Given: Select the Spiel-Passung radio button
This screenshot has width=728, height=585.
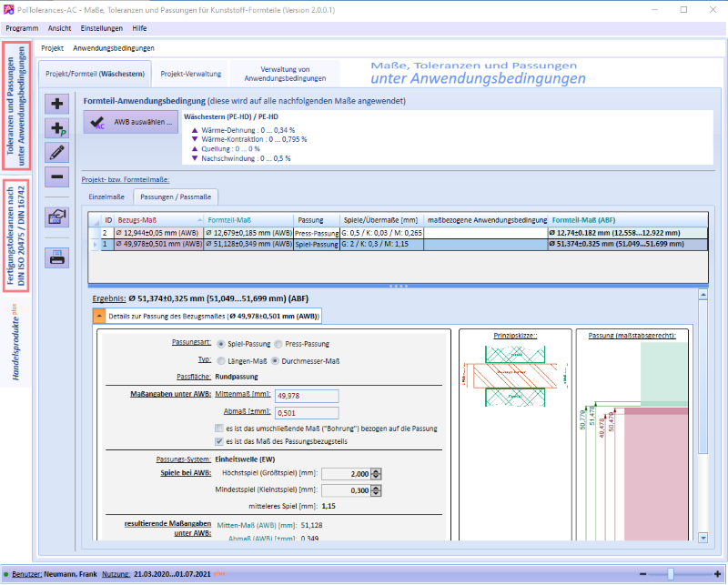Looking at the screenshot, I should point(221,344).
